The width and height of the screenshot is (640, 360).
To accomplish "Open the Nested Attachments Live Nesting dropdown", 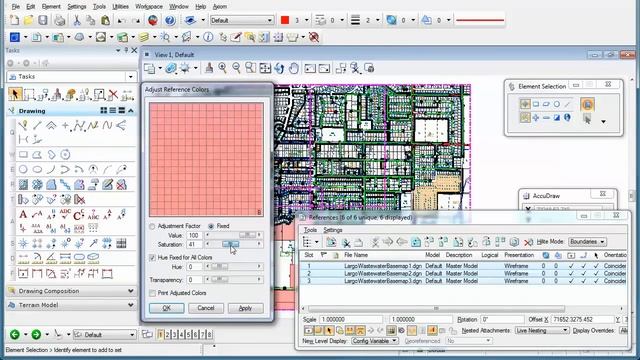I will pos(542,330).
